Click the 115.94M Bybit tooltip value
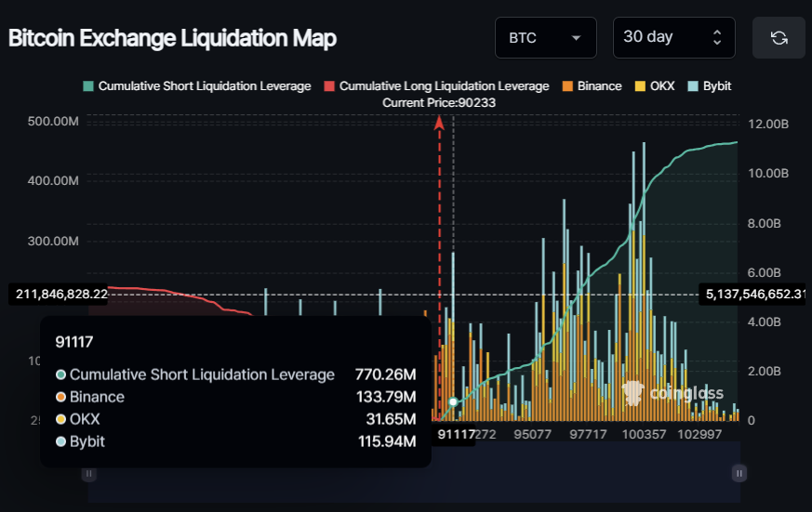 (x=387, y=441)
